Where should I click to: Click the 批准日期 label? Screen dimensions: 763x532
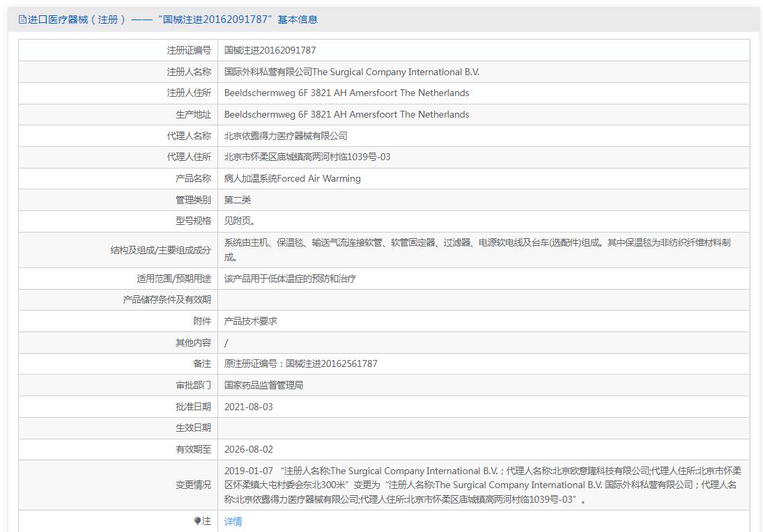[193, 407]
